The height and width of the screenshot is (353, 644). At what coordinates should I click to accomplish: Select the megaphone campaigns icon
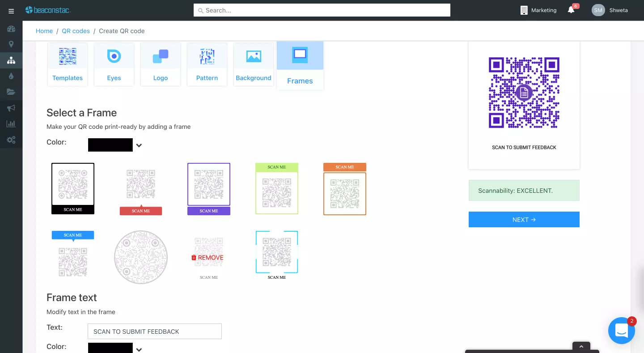click(x=11, y=108)
